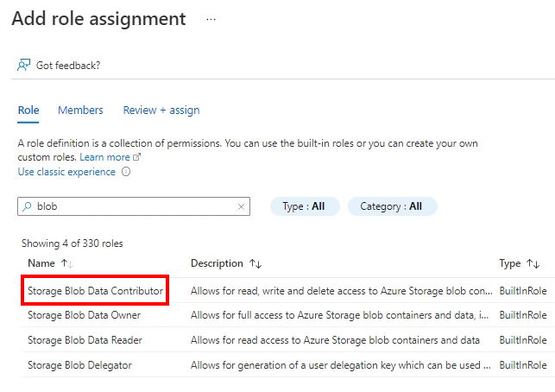The width and height of the screenshot is (555, 392).
Task: Open the Category : All filter
Action: coord(392,206)
